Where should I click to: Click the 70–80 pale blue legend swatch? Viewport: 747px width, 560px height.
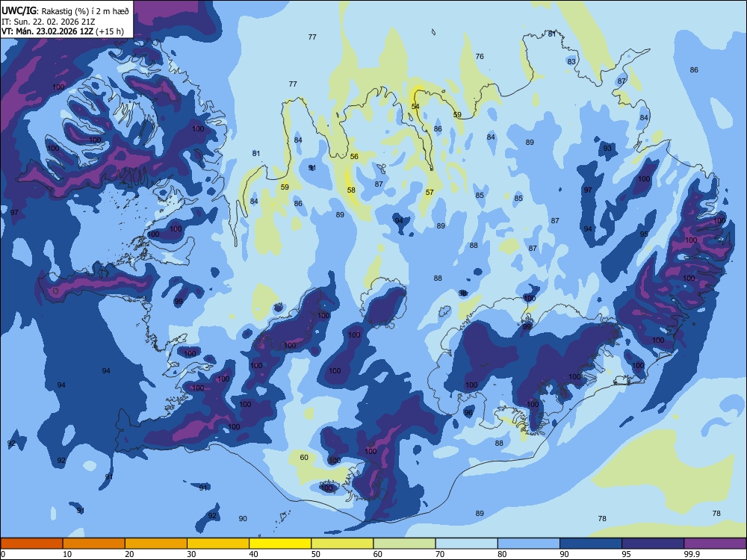(467, 544)
